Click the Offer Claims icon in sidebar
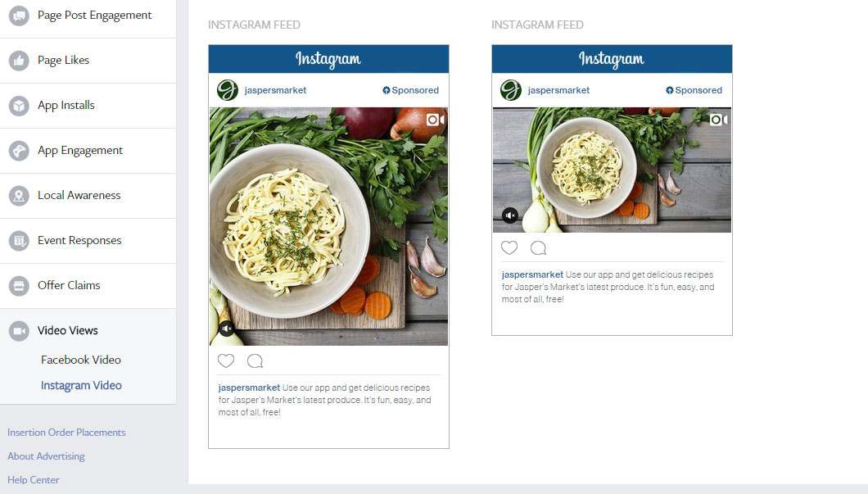868x494 pixels. tap(19, 286)
